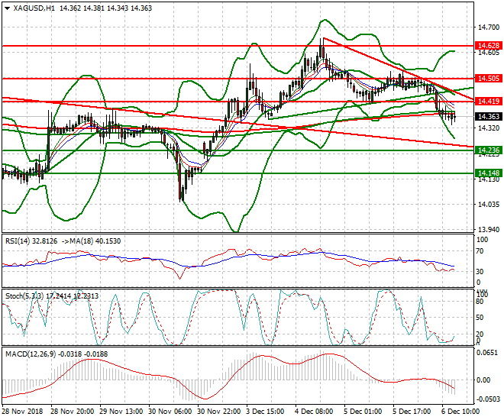Click the 3 Dec 15:00 time axis label

(265, 412)
